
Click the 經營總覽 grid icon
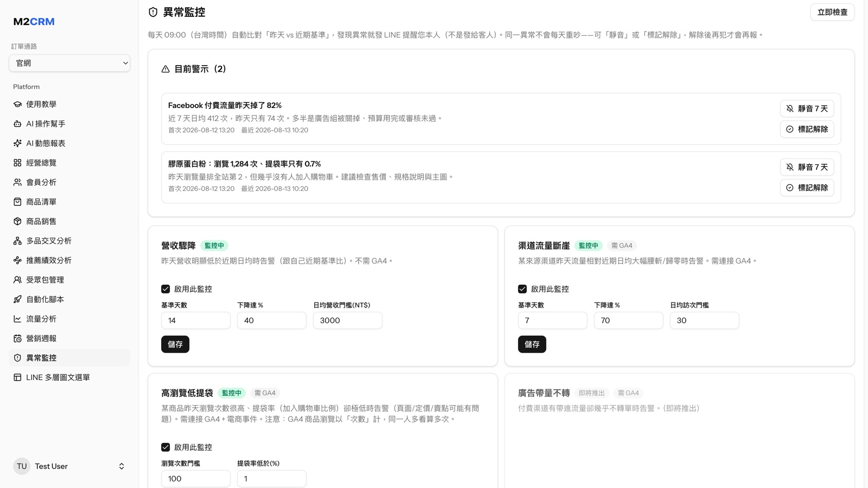(17, 163)
